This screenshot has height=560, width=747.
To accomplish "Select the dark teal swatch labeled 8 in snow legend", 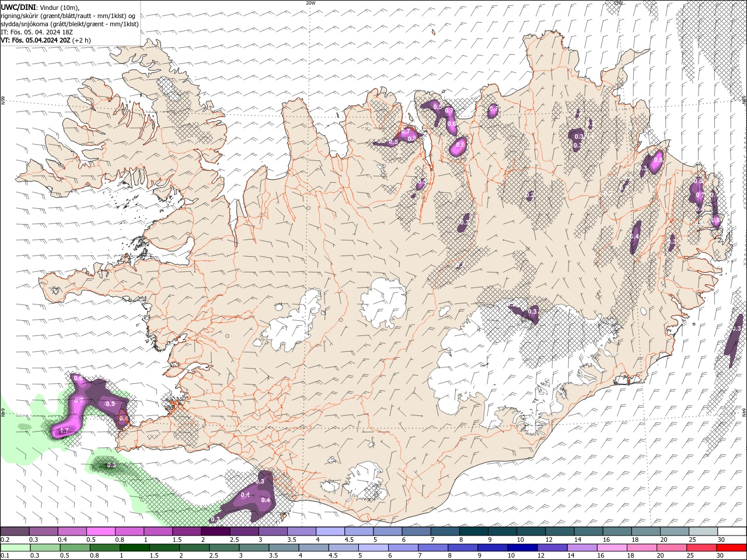I will click(x=473, y=531).
